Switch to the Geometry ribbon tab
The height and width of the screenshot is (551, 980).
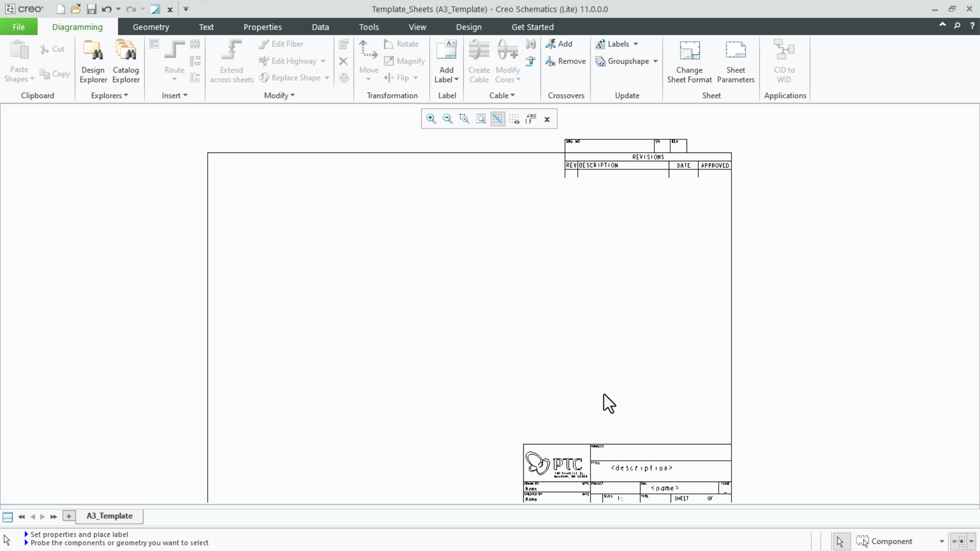[x=151, y=27]
